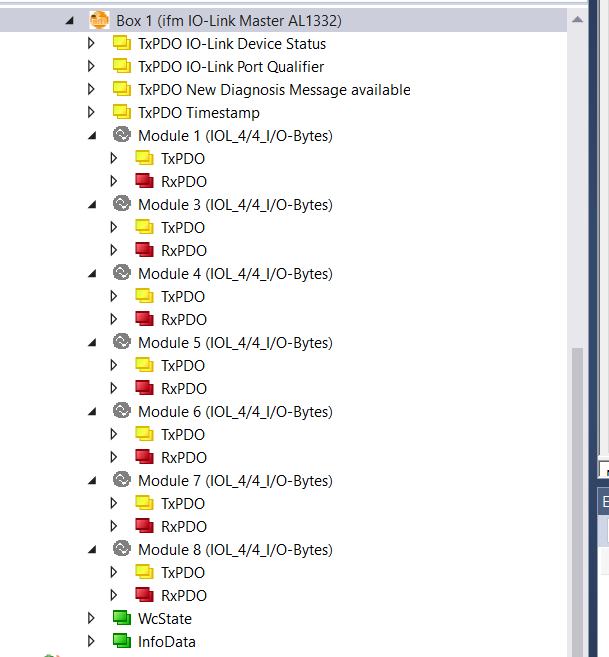The height and width of the screenshot is (657, 609).
Task: Expand the TxPDO Timestamp node
Action: pos(91,112)
